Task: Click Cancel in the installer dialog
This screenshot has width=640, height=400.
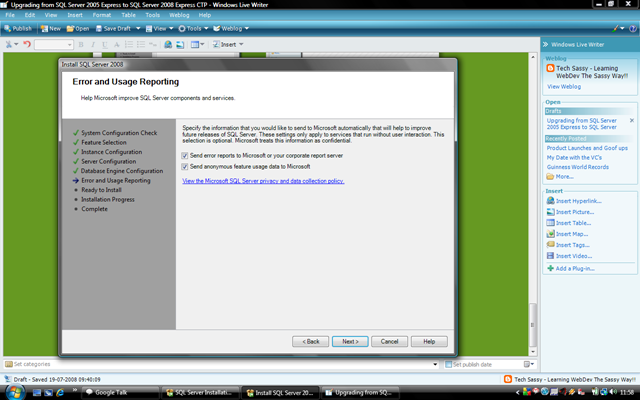Action: click(389, 341)
